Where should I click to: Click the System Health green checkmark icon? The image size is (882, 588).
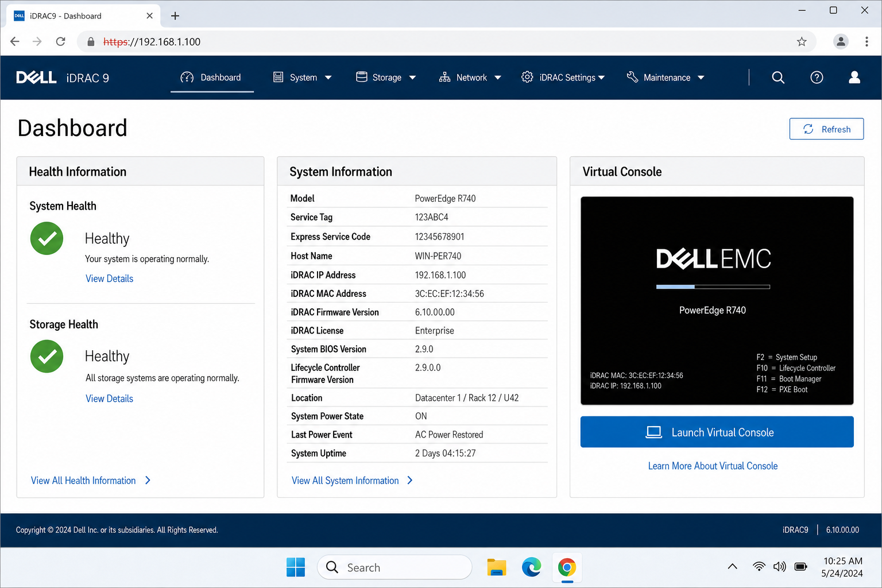[x=47, y=238]
